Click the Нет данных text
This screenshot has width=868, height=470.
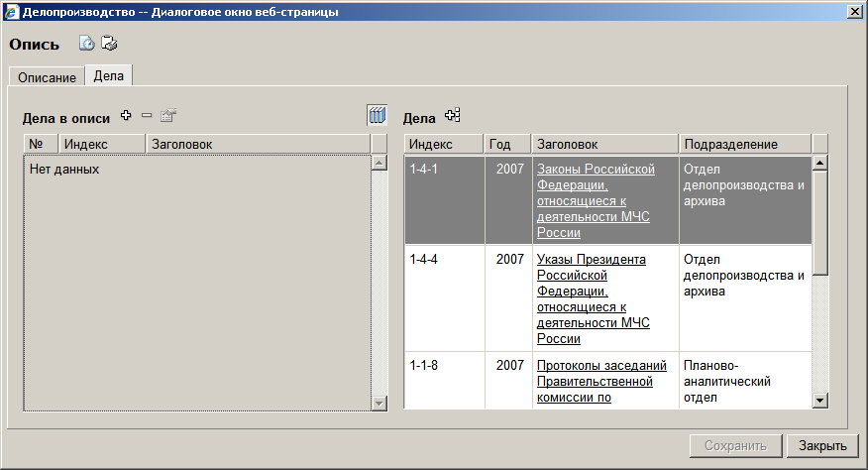pyautogui.click(x=64, y=169)
